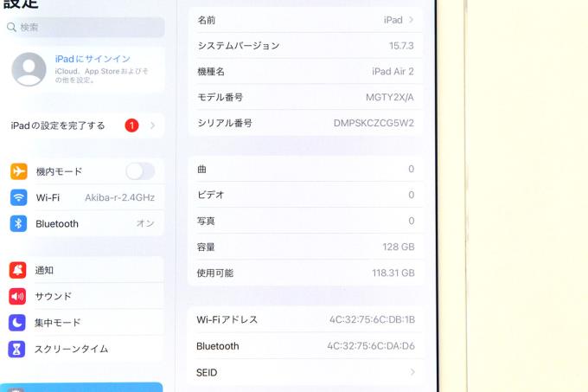Tap the 使用可能 118.31 GB value
The image size is (588, 392).
[x=393, y=273]
